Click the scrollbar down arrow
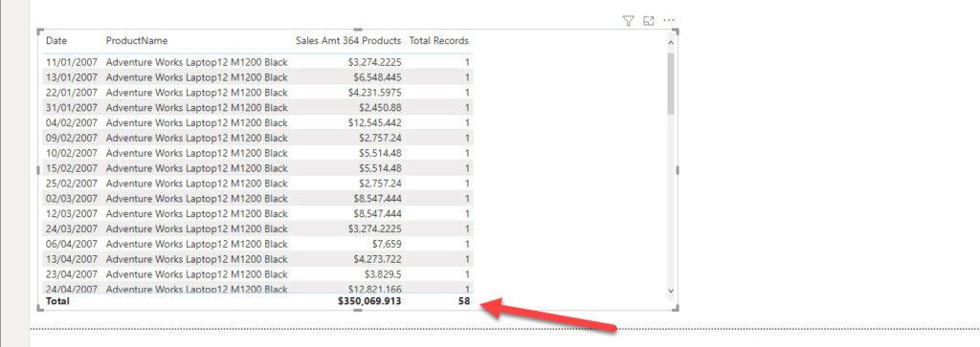Screen dimensions: 980x347 671,291
